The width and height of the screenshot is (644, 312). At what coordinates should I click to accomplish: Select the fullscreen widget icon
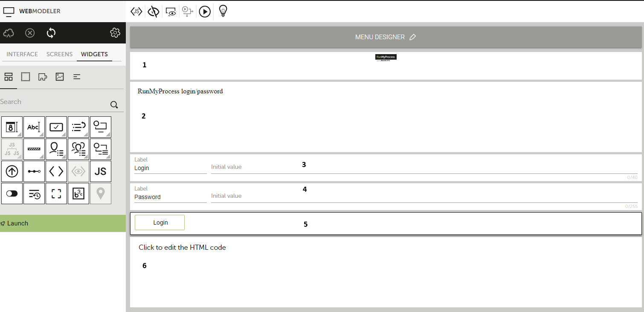pyautogui.click(x=56, y=193)
